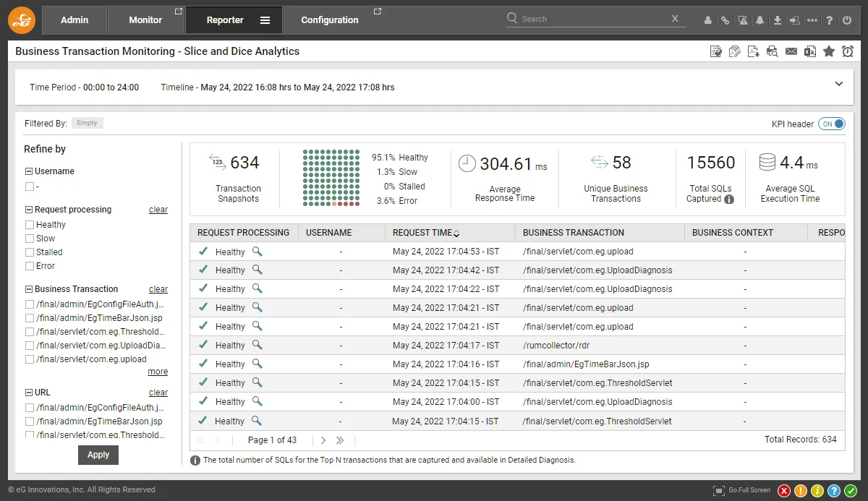The image size is (868, 501).
Task: Check the Healthy request processing filter
Action: (30, 225)
